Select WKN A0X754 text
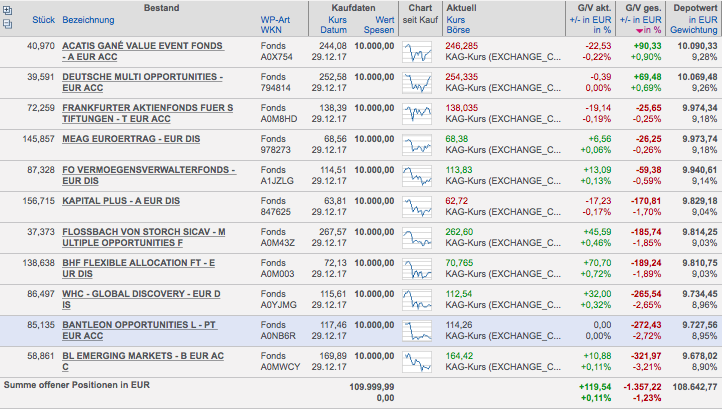Viewport: 722px width, 409px height. coord(276,57)
